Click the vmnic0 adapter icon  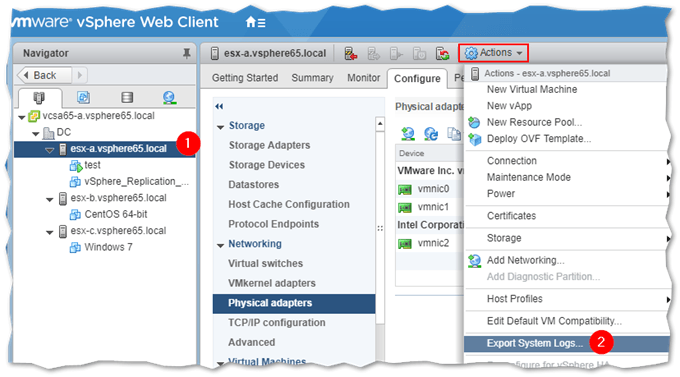coord(405,190)
